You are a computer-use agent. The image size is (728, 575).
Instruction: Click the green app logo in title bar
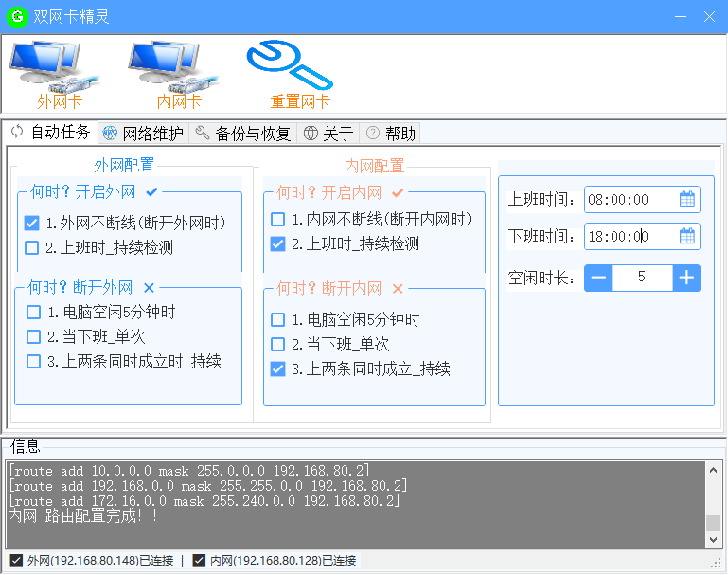[18, 16]
